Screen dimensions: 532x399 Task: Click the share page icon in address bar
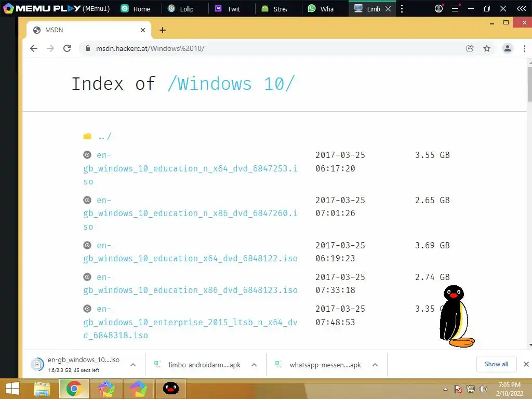[470, 48]
